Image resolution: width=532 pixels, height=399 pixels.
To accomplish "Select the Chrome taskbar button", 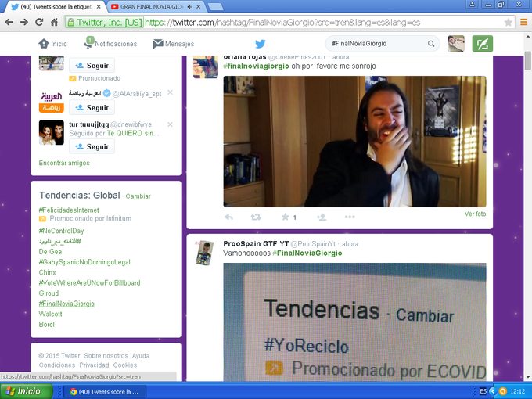I will coord(105,392).
